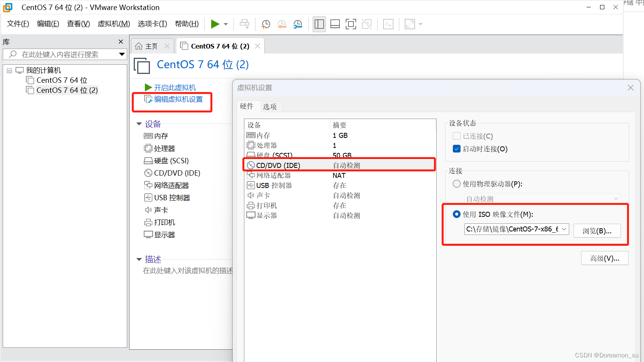
Task: Toggle the thumbnail bar view icon
Action: (335, 24)
